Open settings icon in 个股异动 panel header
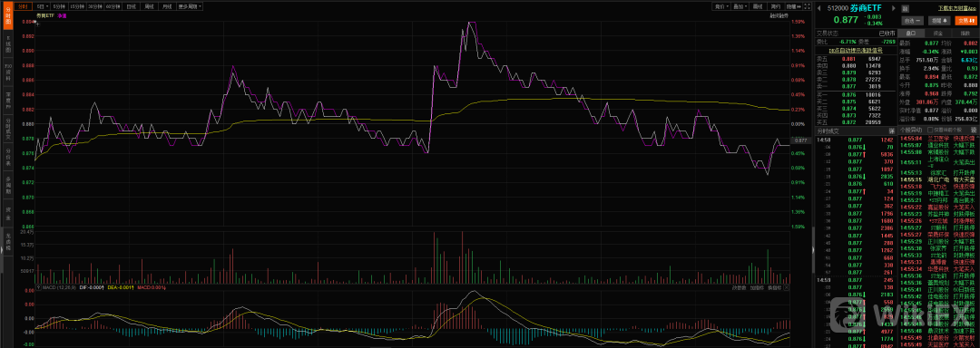 [x=973, y=130]
